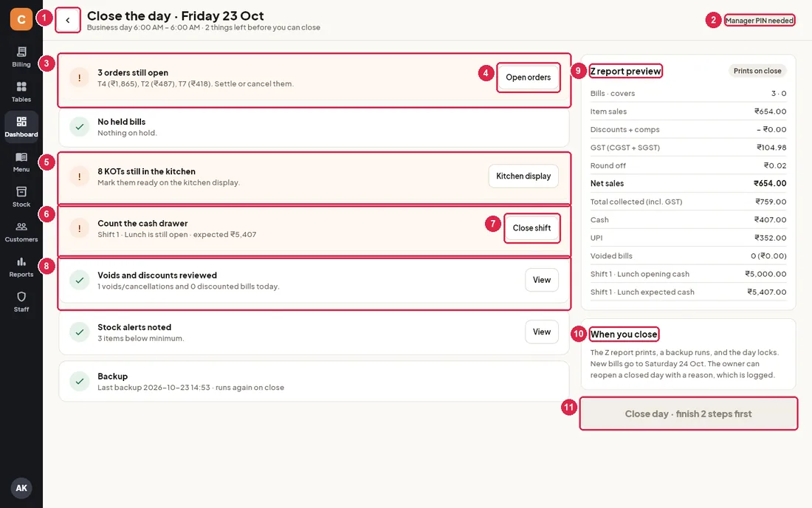Click the Cash ₹407.00 row
Screen dimensions: 812x508
(688, 219)
